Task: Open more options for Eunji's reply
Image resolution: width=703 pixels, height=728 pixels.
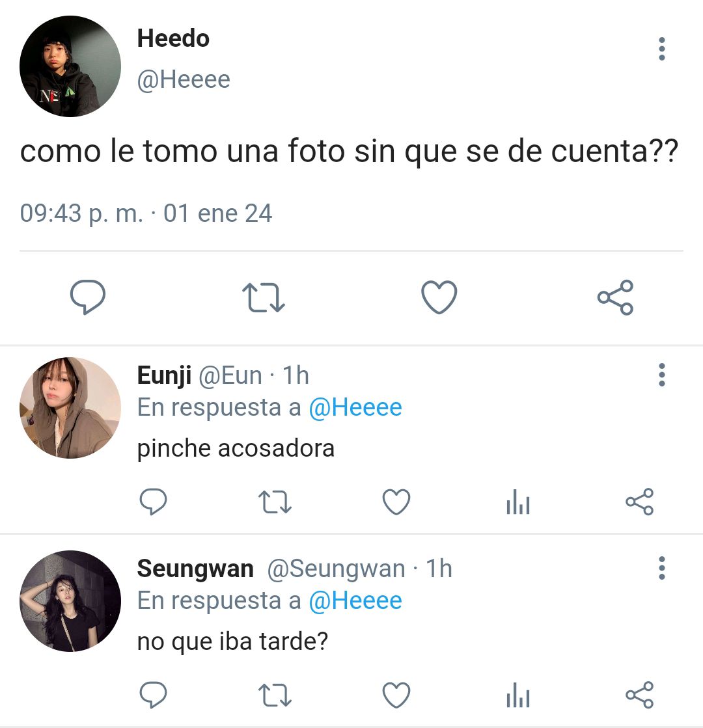Action: click(x=661, y=375)
